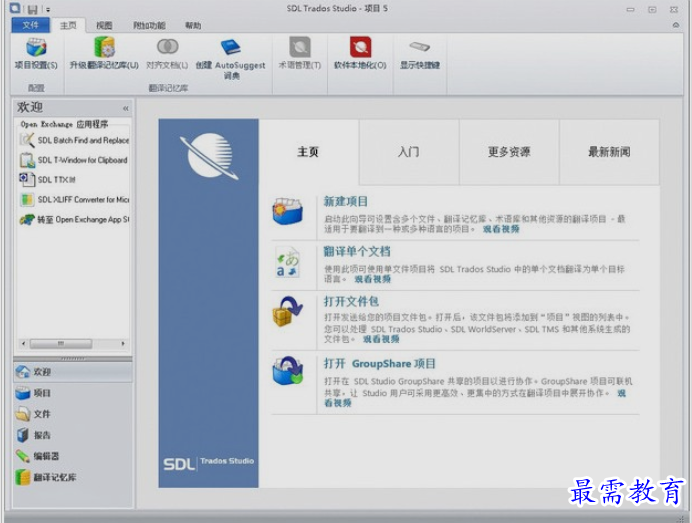692x523 pixels.
Task: Select 欢迎 welcome view in navigation pane
Action: 73,372
